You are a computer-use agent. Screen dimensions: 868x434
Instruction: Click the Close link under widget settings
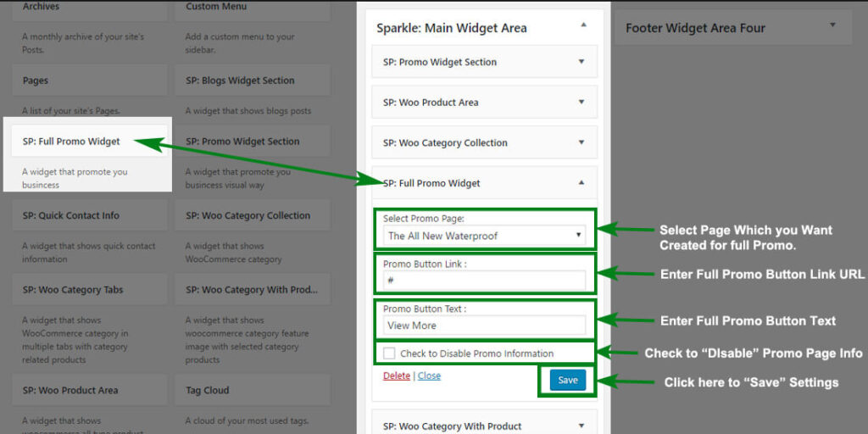point(429,376)
